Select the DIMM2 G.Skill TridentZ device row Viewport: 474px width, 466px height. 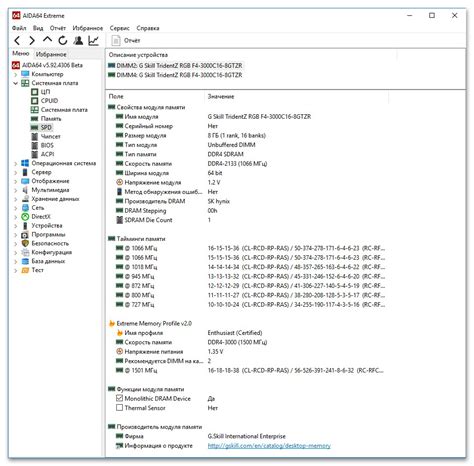(x=175, y=66)
